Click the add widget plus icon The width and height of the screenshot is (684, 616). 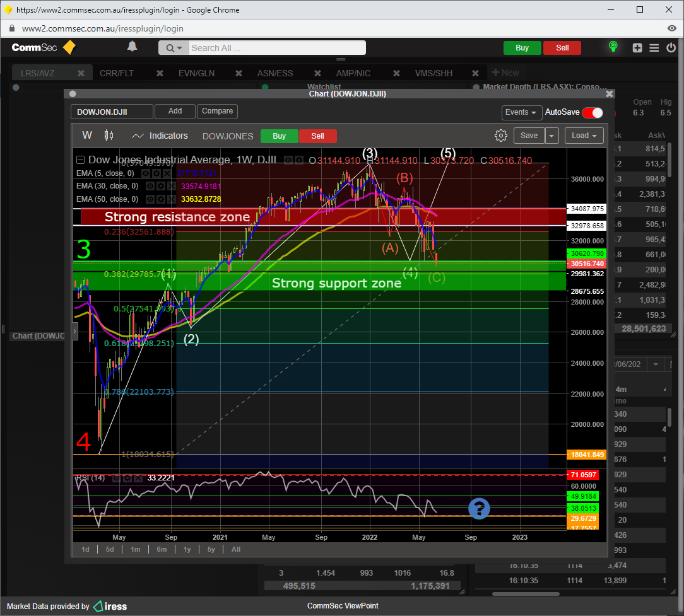tap(637, 48)
